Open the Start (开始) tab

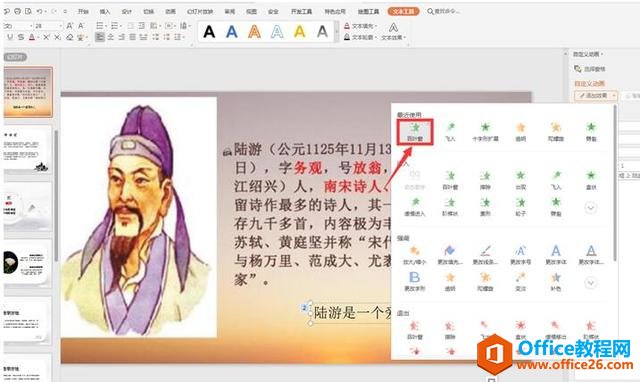[83, 11]
